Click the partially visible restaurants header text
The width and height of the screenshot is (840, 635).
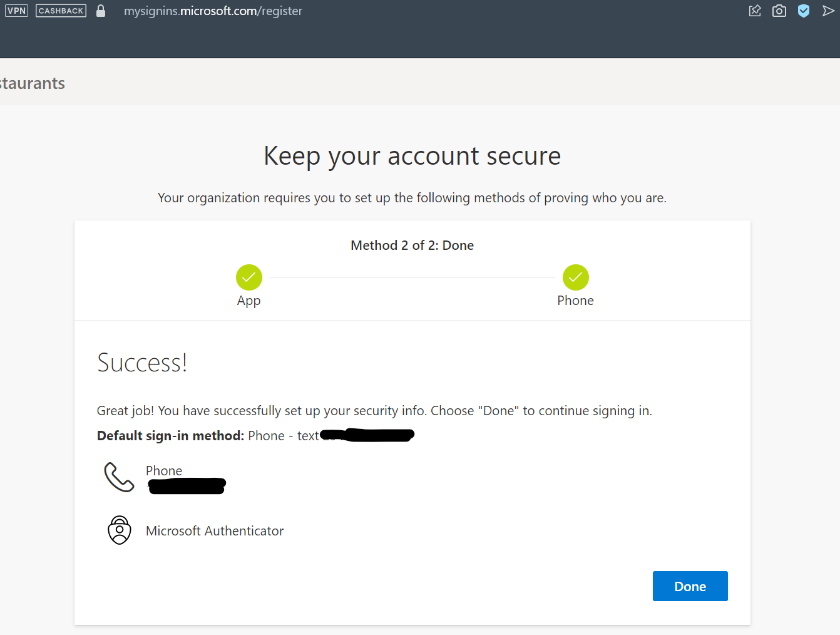(33, 83)
